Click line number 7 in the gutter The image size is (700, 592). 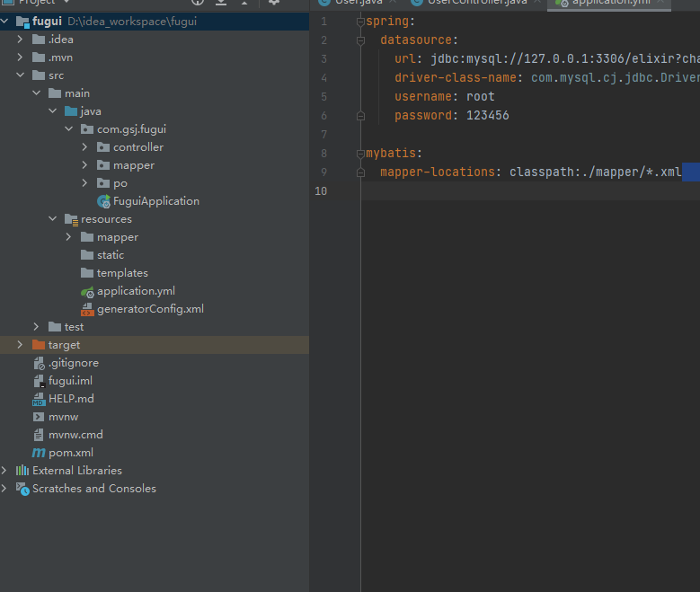pyautogui.click(x=324, y=135)
